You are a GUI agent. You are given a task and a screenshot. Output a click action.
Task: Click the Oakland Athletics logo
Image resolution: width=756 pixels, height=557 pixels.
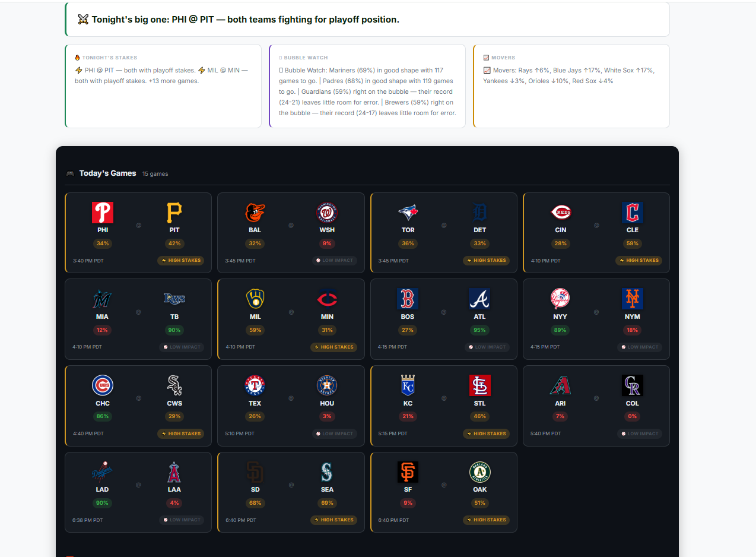(x=480, y=473)
